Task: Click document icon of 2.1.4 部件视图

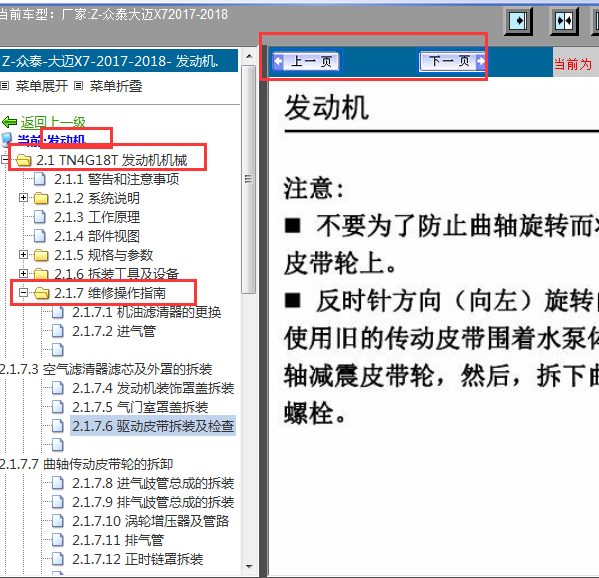Action: [40, 236]
